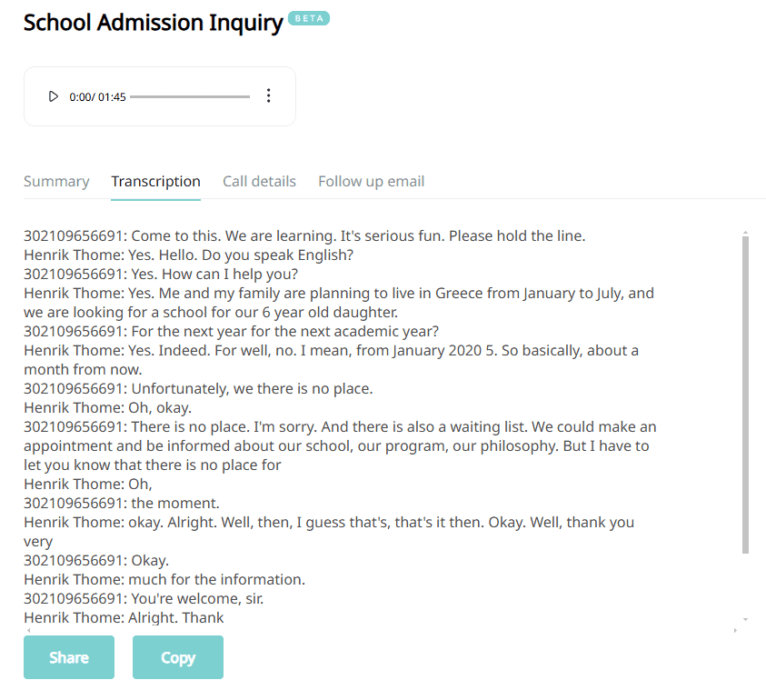
Task: Click the School Admission Inquiry heading
Action: 153,23
